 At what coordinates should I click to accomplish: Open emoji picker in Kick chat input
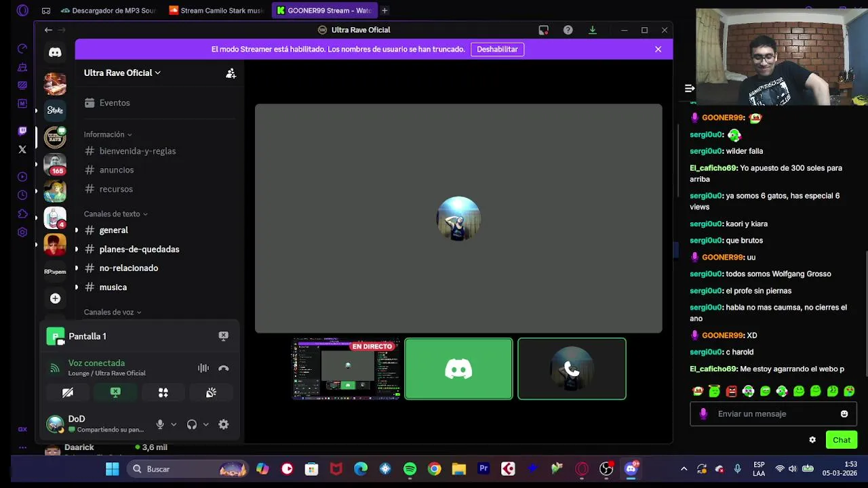pyautogui.click(x=844, y=413)
